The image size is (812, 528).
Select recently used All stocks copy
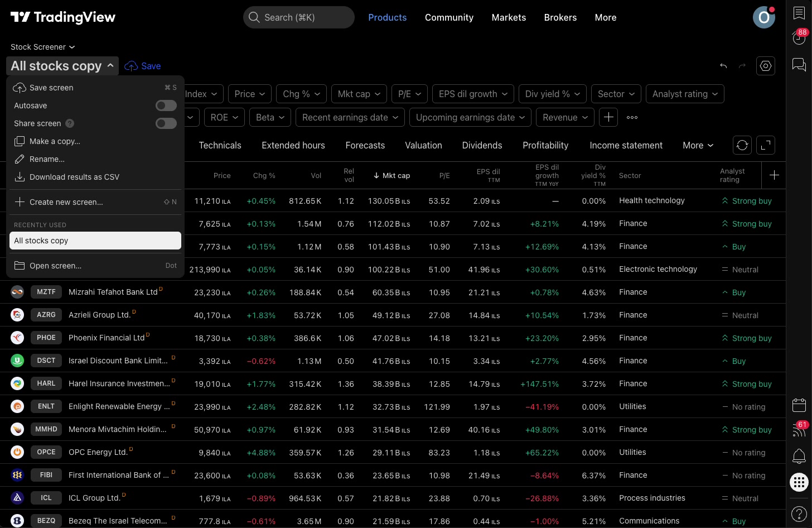click(95, 241)
